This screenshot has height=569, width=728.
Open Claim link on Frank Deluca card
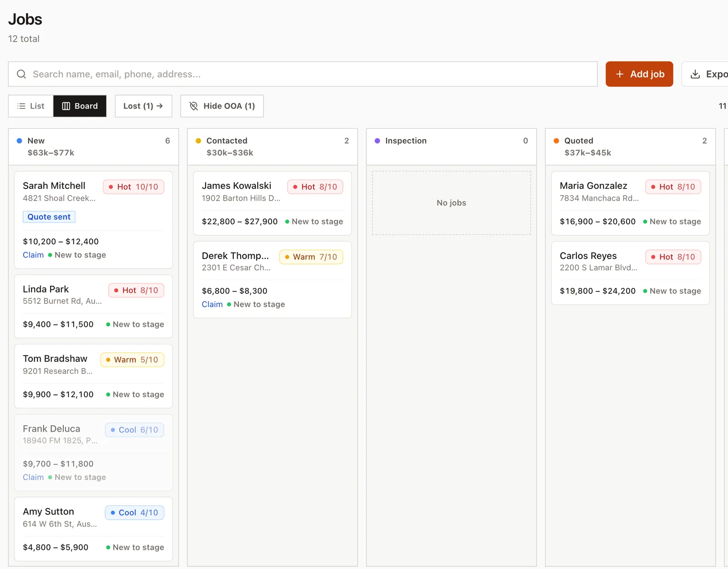(33, 477)
